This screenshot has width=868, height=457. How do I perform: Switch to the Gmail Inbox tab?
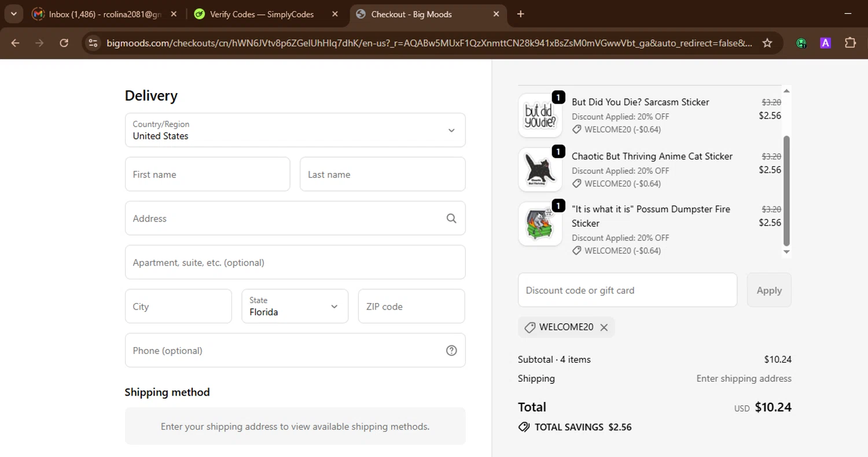104,14
